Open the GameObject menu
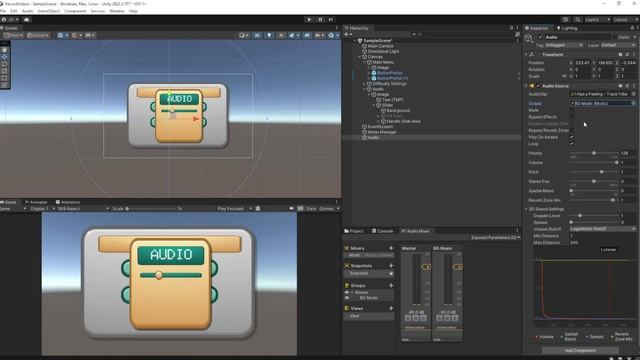Image resolution: width=640 pixels, height=360 pixels. pyautogui.click(x=49, y=11)
